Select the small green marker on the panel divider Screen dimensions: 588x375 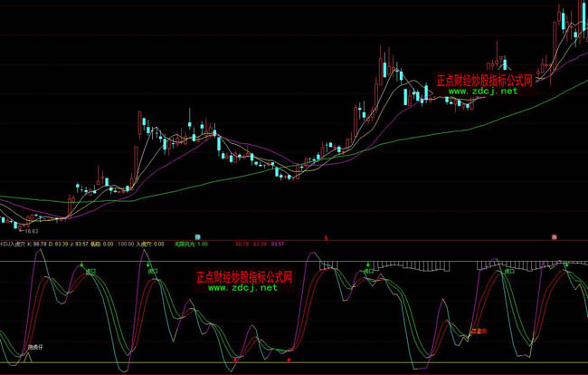tap(196, 236)
